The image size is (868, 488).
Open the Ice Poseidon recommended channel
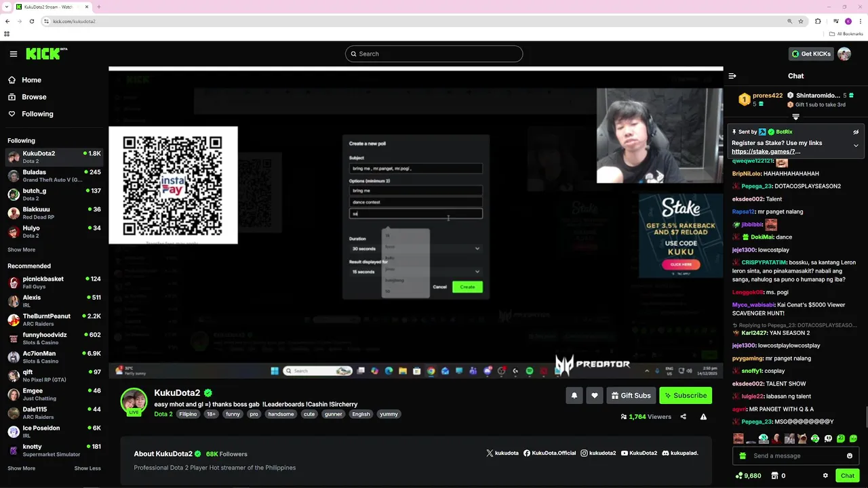pos(54,432)
